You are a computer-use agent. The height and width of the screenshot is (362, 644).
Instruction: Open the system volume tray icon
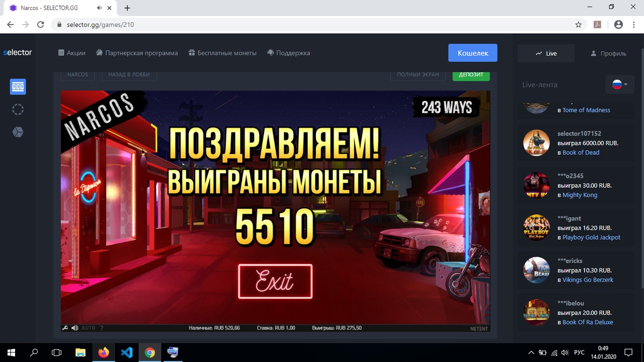pos(565,352)
